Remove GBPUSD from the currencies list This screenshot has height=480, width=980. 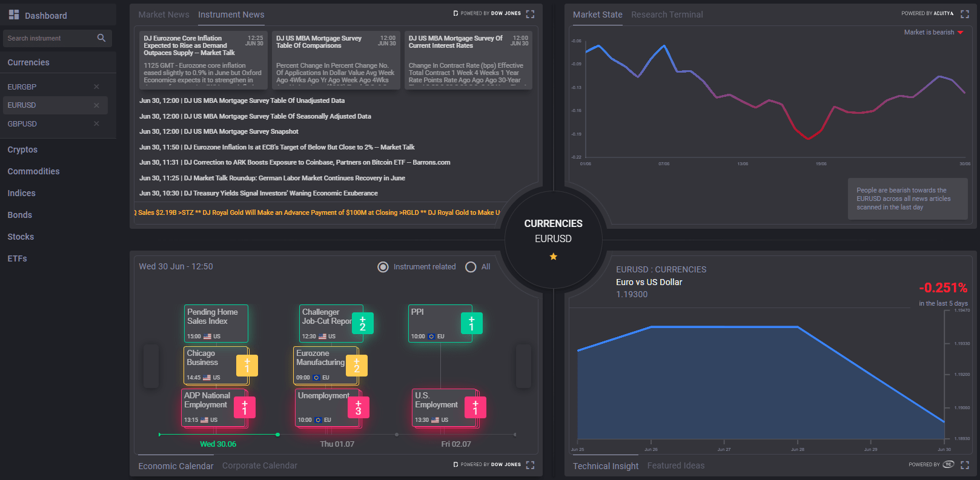click(x=96, y=123)
